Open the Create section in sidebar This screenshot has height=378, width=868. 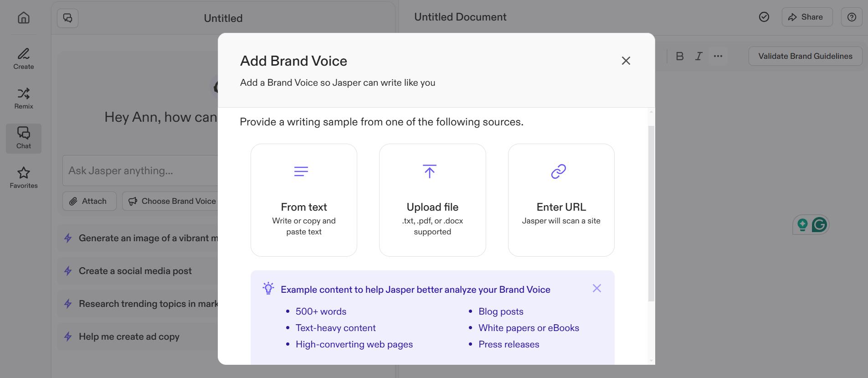tap(24, 59)
